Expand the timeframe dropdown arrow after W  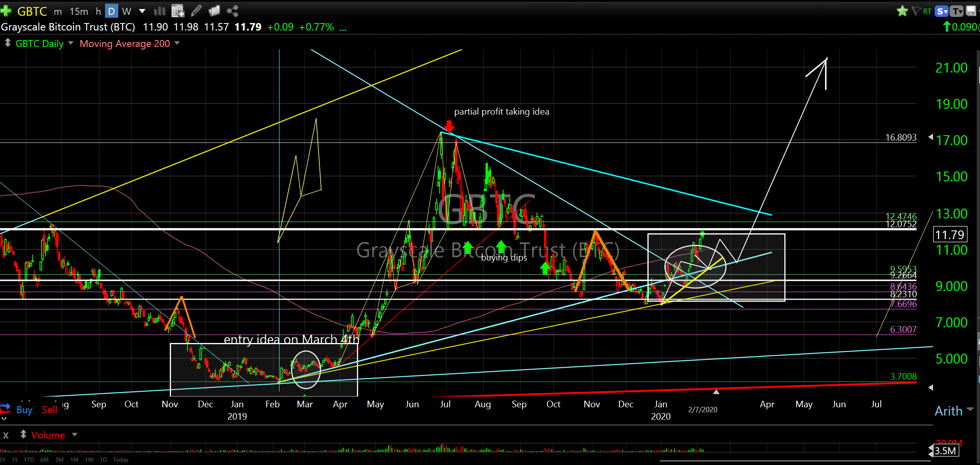click(142, 11)
